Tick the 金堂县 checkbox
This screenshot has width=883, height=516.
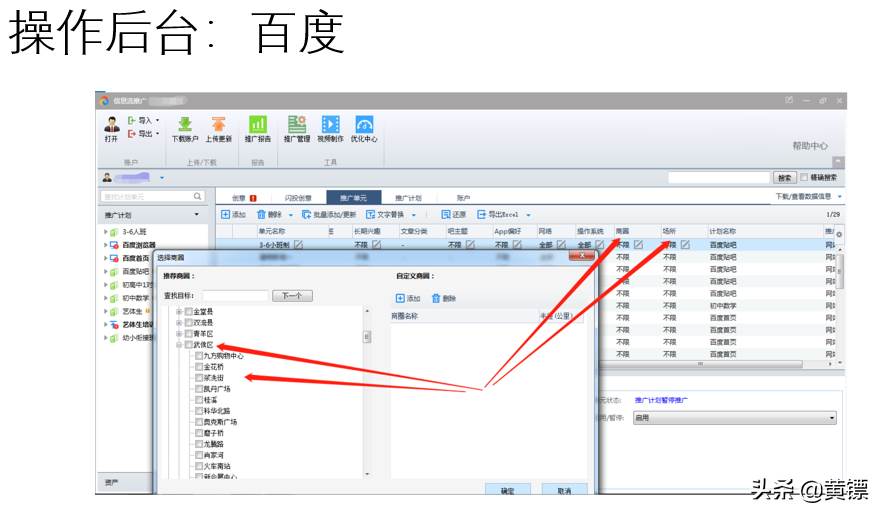[x=189, y=312]
